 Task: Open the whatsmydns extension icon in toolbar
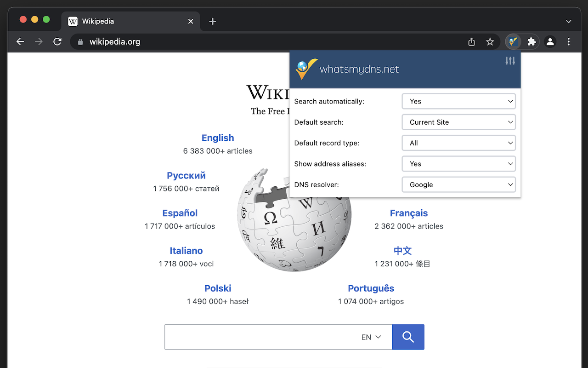(x=512, y=41)
